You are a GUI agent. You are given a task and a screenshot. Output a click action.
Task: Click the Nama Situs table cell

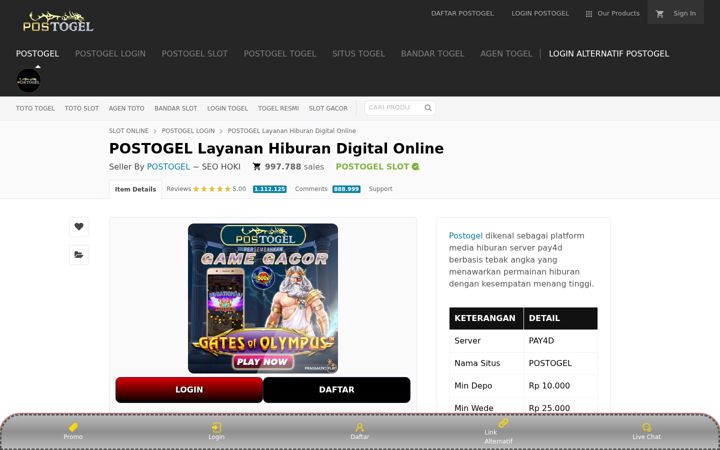(x=486, y=363)
